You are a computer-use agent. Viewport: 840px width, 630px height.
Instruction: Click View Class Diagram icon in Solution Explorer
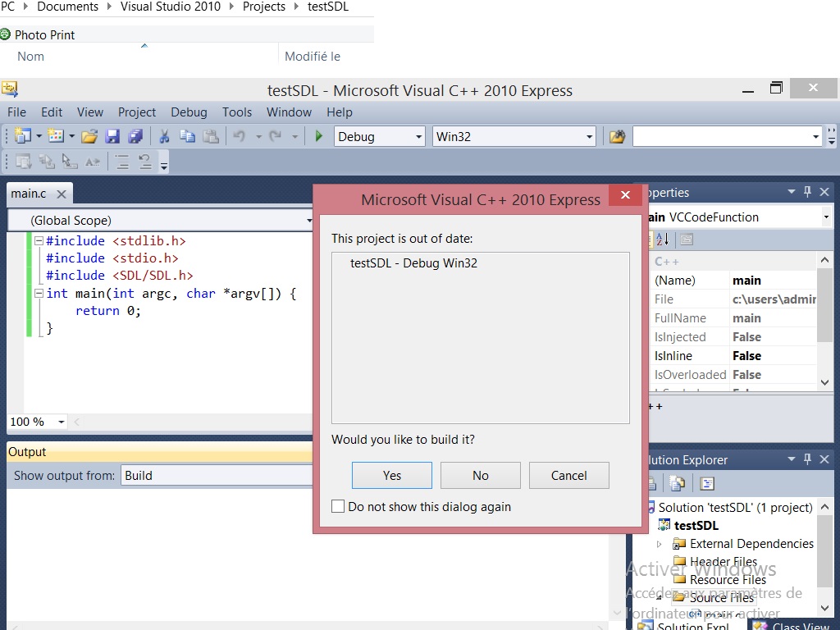click(707, 484)
